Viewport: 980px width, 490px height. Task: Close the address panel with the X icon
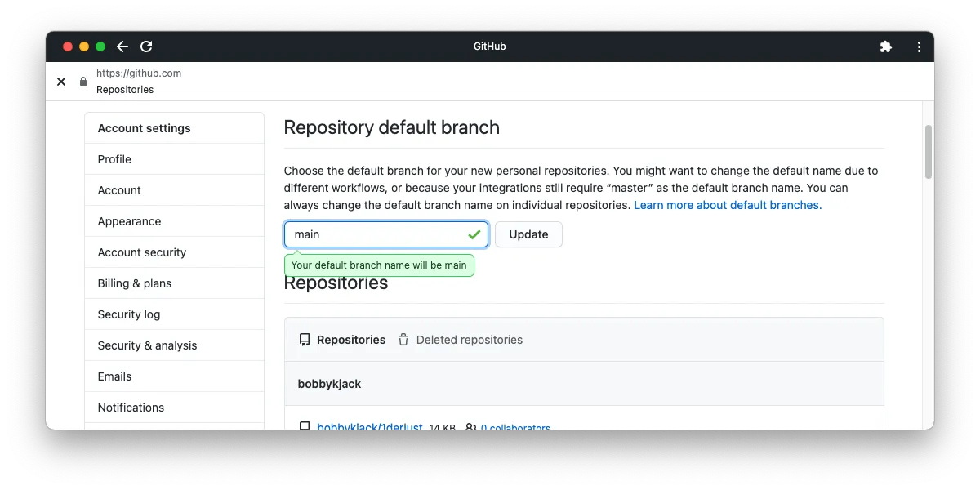point(61,82)
